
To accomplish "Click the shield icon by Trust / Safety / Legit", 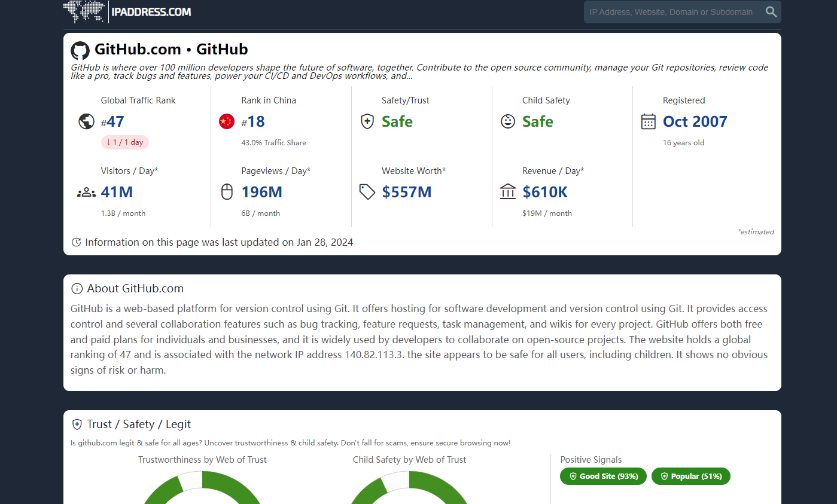I will click(x=77, y=424).
